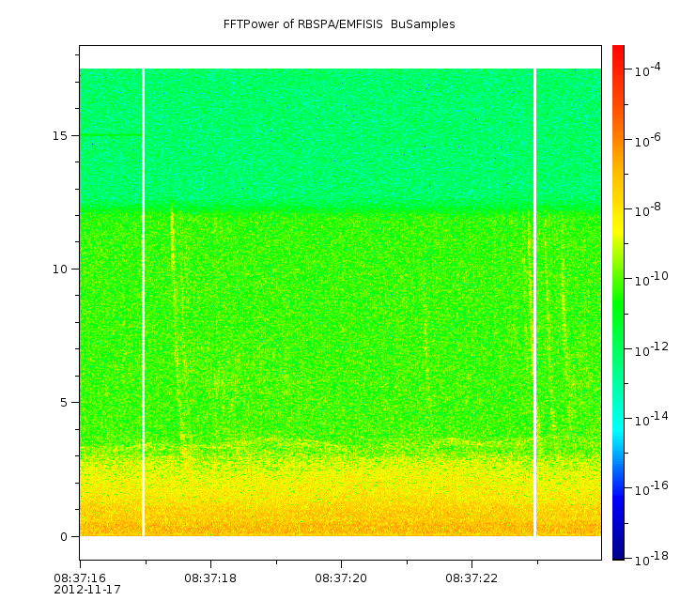
Task: Click time label 08:37:16
Action: [x=80, y=578]
